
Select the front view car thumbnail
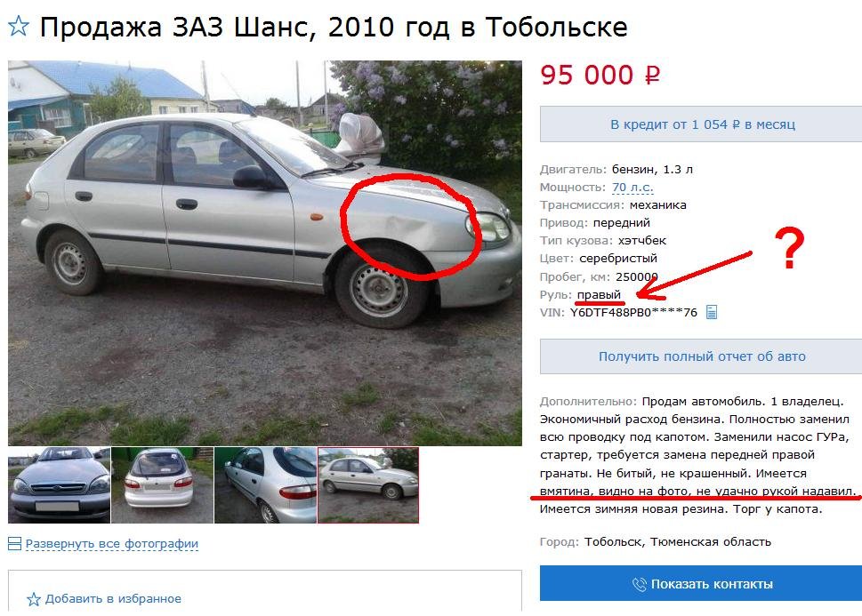click(x=59, y=485)
